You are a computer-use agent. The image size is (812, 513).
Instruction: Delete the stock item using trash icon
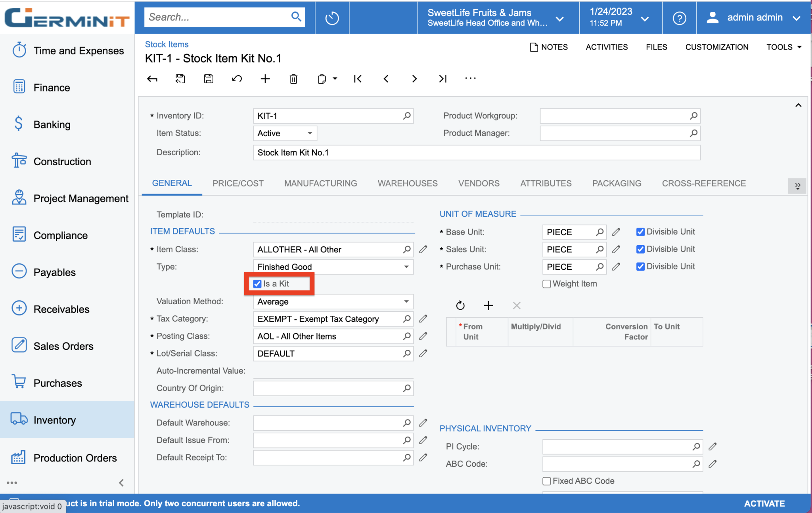(293, 78)
